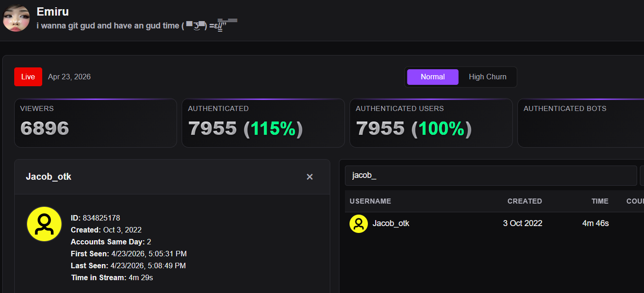This screenshot has width=644, height=293.
Task: Close the Jacob_otk details panel
Action: coord(310,177)
